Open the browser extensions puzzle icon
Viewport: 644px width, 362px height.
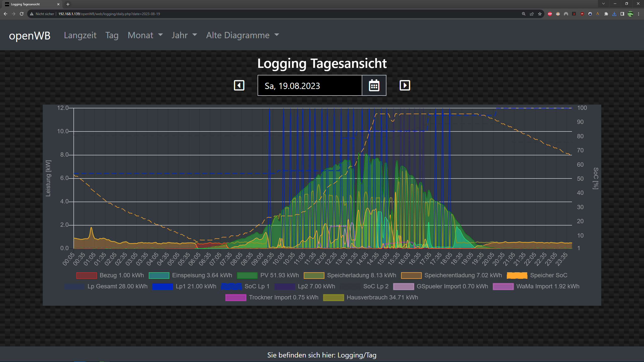(x=606, y=14)
